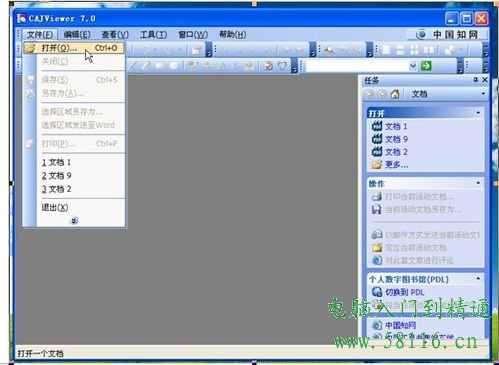
Task: Choose 打开(O)... in the File menu
Action: coord(74,48)
